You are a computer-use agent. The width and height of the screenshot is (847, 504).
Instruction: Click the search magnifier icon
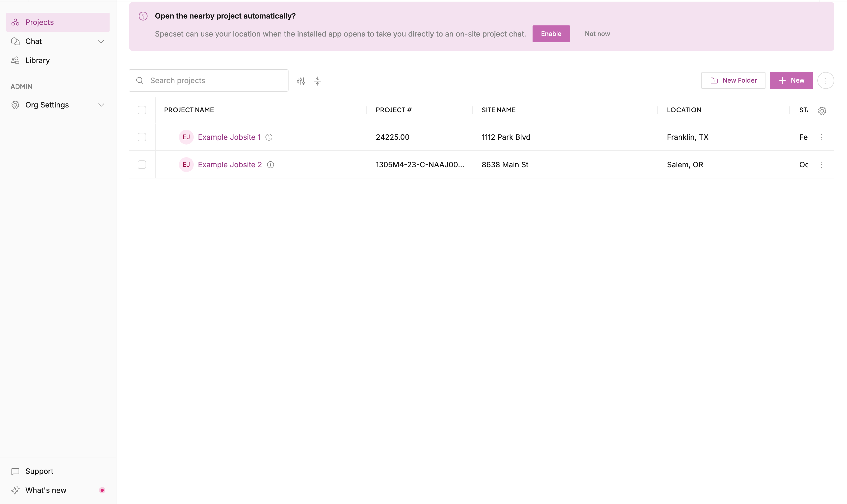(x=139, y=80)
